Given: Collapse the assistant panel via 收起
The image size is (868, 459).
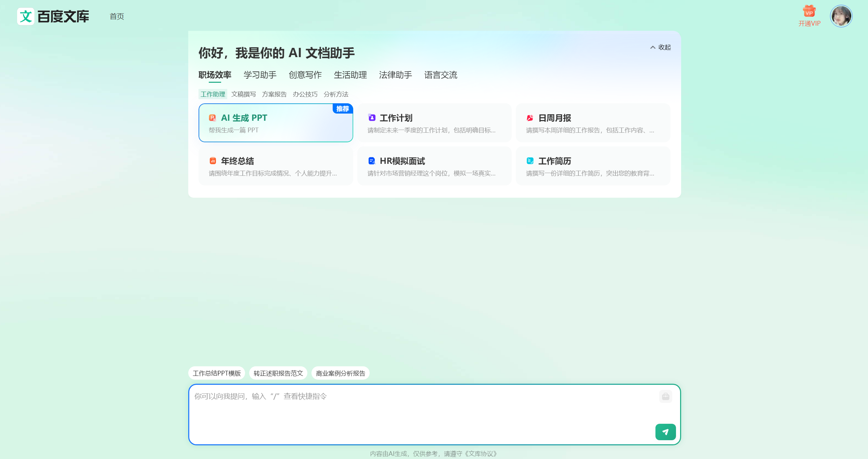Looking at the screenshot, I should 661,47.
